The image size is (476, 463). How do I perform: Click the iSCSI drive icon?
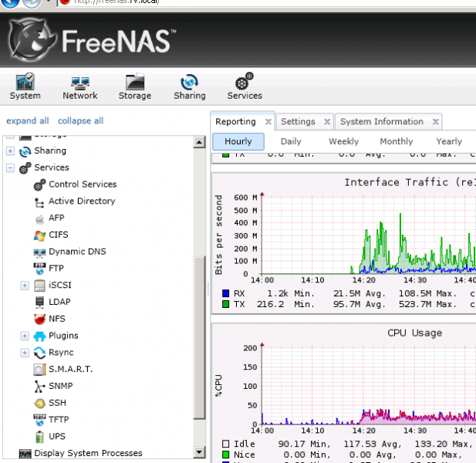click(39, 286)
